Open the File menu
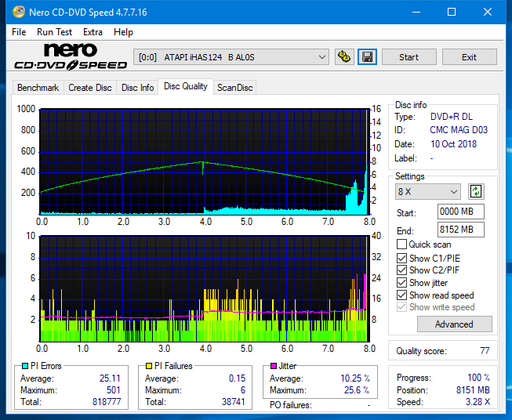The height and width of the screenshot is (420, 512). click(19, 32)
